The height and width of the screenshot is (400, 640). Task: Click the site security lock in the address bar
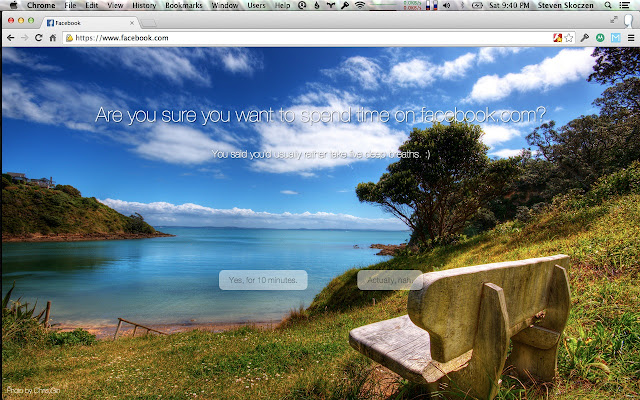pos(69,38)
